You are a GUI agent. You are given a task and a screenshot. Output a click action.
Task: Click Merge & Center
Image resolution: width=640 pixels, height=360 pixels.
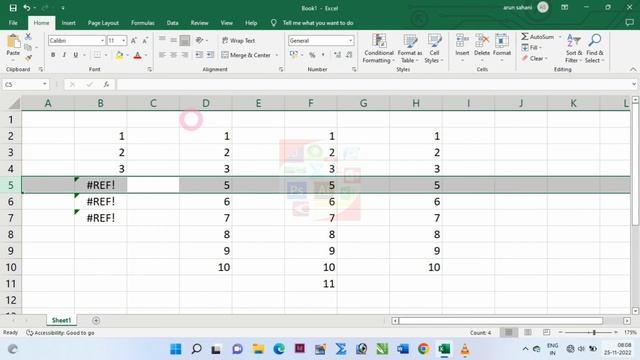tap(246, 55)
